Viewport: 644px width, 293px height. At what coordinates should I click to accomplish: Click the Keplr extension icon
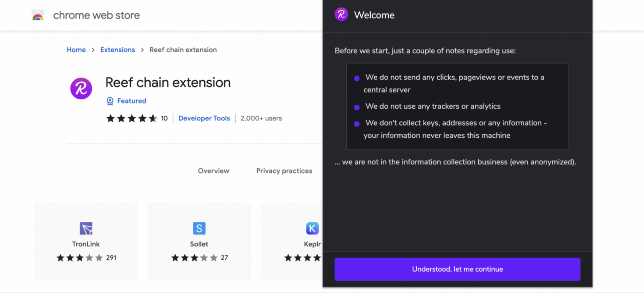[312, 228]
